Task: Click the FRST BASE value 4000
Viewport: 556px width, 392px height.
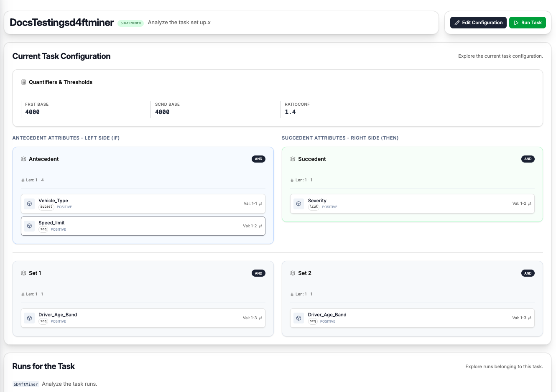Action: click(x=33, y=112)
